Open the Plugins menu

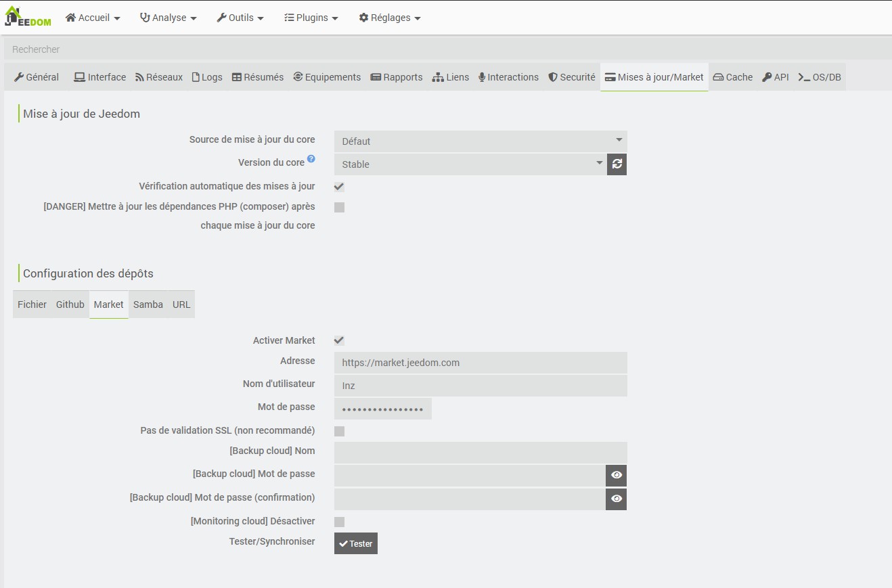[311, 18]
